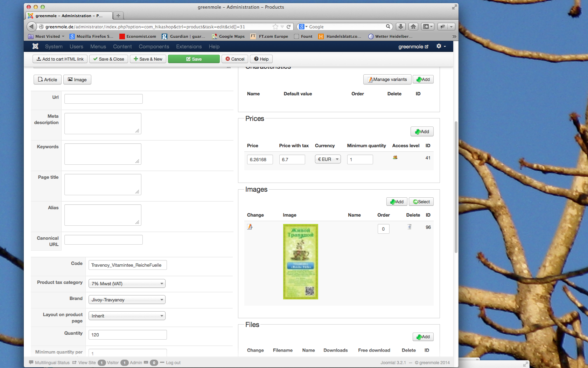Open the Firebug dropdown arrow

tap(451, 27)
